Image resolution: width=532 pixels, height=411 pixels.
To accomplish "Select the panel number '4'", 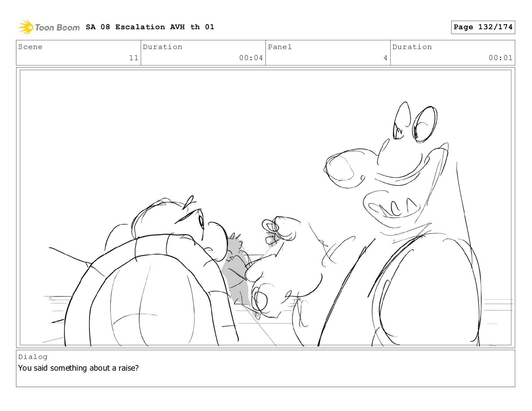I will pyautogui.click(x=386, y=58).
